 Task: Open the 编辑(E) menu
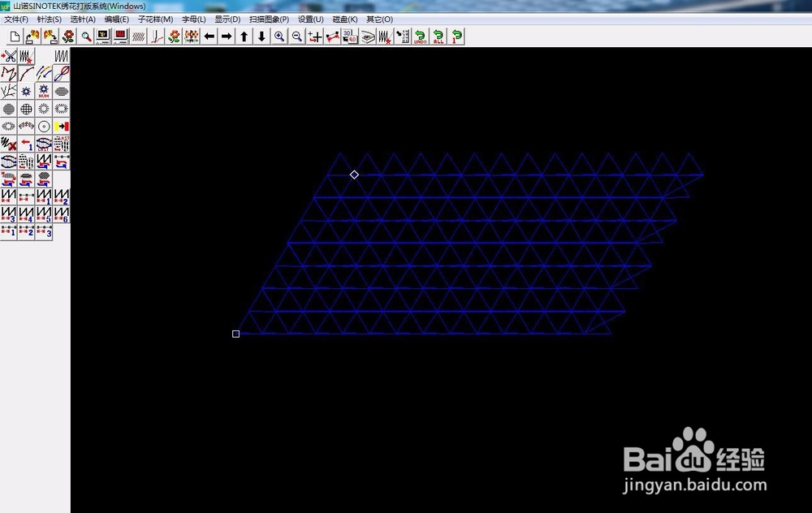116,19
